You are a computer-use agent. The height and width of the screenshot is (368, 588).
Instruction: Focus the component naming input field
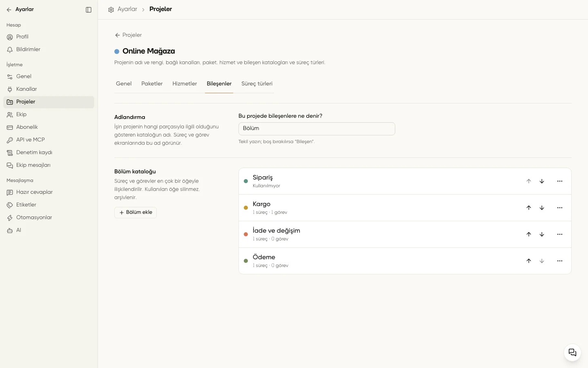click(x=317, y=128)
